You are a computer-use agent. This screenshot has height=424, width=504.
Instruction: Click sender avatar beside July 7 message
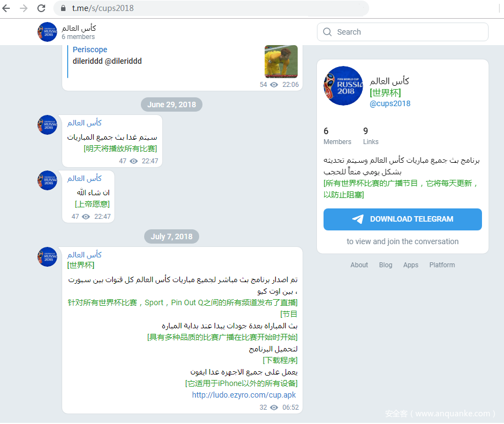pos(47,257)
